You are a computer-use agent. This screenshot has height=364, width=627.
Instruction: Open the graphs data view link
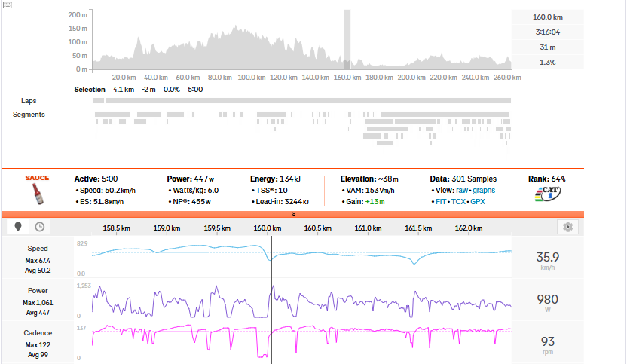point(484,191)
